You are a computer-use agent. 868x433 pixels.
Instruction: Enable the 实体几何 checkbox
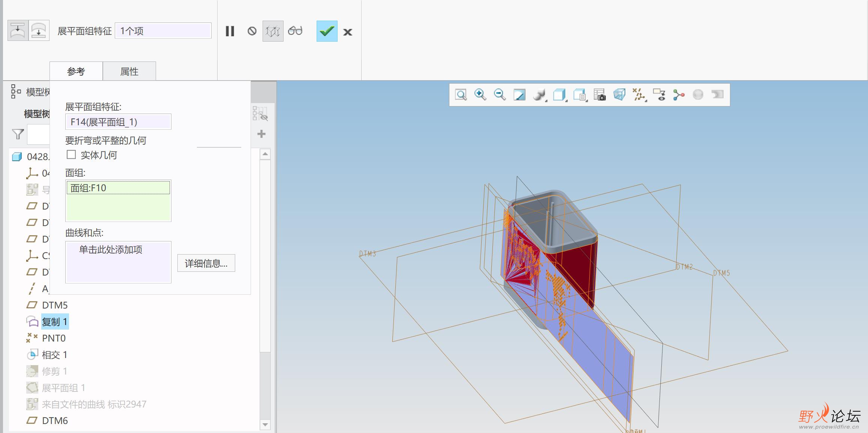click(71, 154)
